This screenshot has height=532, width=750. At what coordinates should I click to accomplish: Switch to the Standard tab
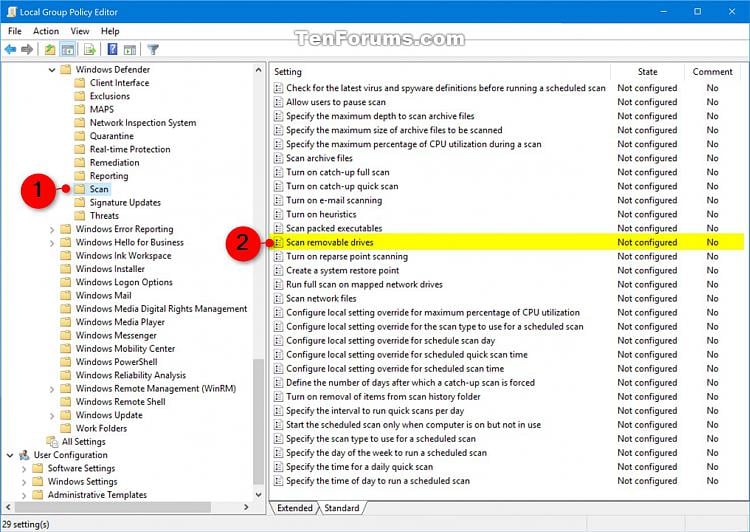342,508
